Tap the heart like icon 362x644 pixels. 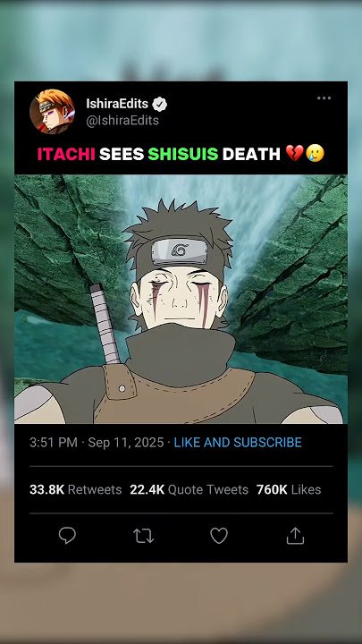coord(219,536)
